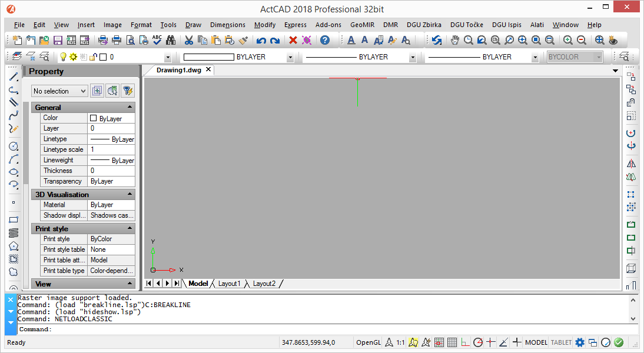Collapse the 3D Visualisation section
Screen dimensions: 644x353
pyautogui.click(x=130, y=194)
